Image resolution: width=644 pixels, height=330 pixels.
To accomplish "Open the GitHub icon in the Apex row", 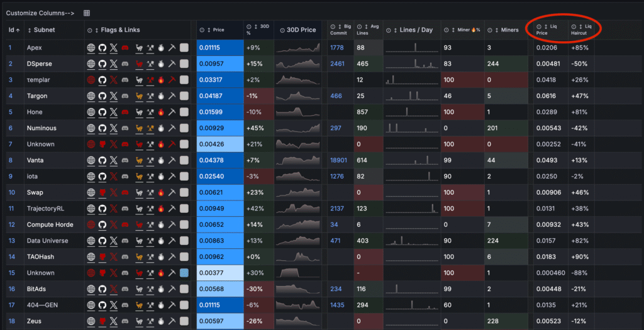I will [x=103, y=48].
